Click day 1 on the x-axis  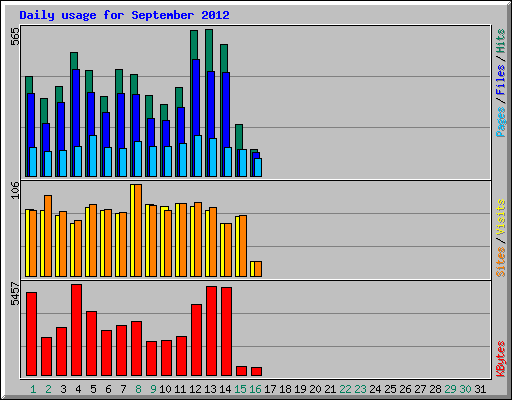coord(33,389)
